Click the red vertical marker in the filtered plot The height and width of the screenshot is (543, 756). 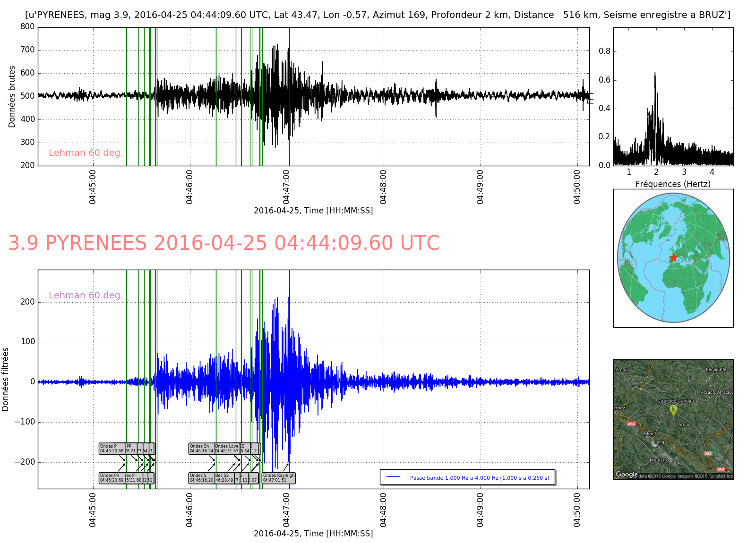point(241,331)
